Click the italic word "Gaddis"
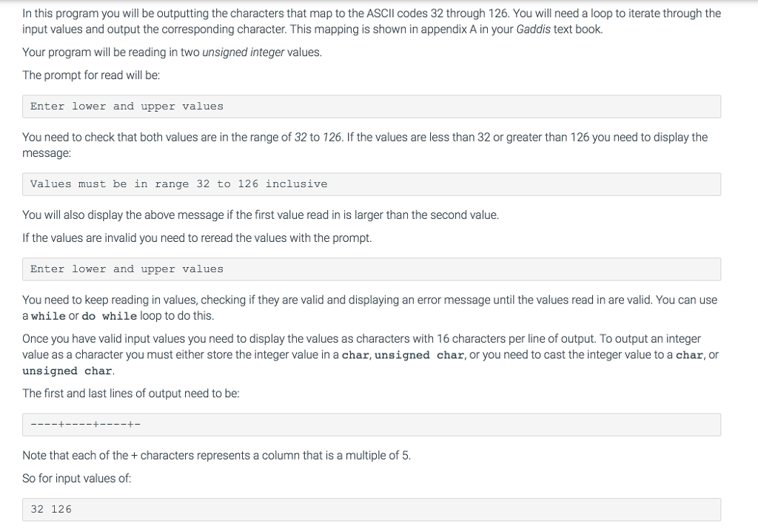 tap(533, 30)
